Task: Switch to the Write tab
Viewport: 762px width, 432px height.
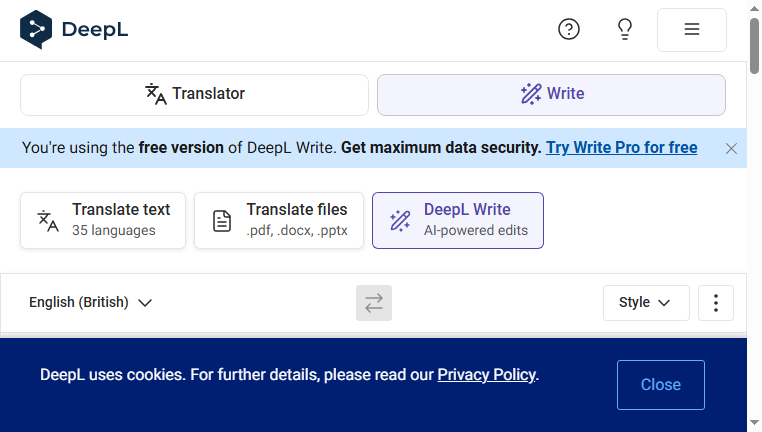Action: coord(552,95)
